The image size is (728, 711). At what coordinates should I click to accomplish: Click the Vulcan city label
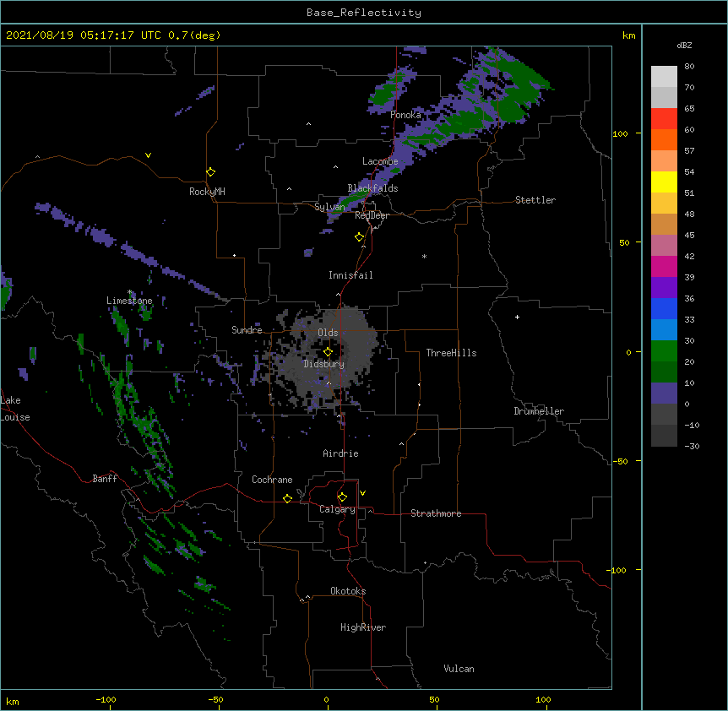[459, 669]
